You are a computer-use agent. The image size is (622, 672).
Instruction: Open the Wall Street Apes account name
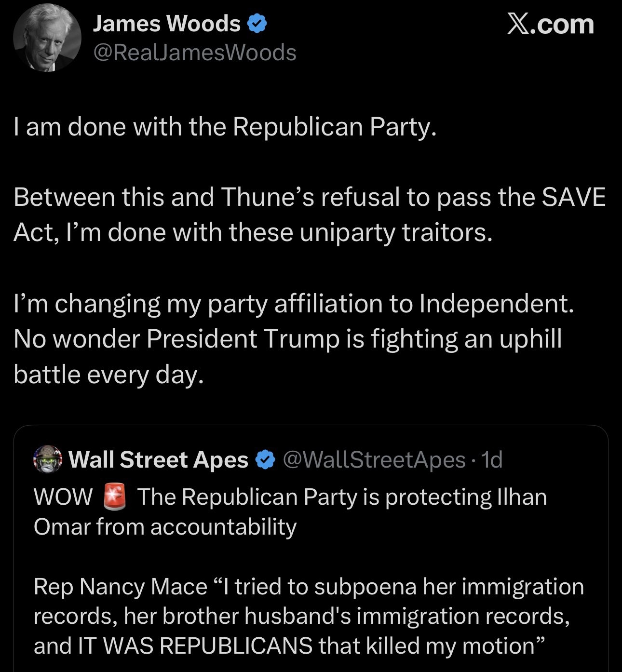(x=158, y=459)
